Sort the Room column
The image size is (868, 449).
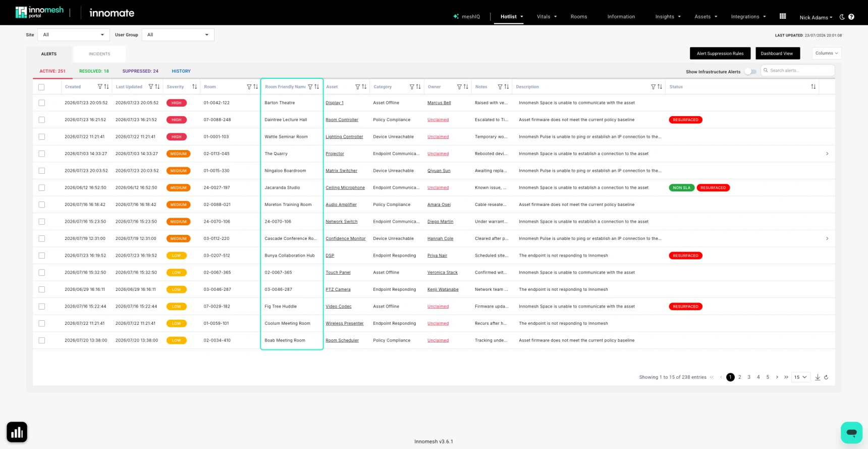tap(256, 87)
